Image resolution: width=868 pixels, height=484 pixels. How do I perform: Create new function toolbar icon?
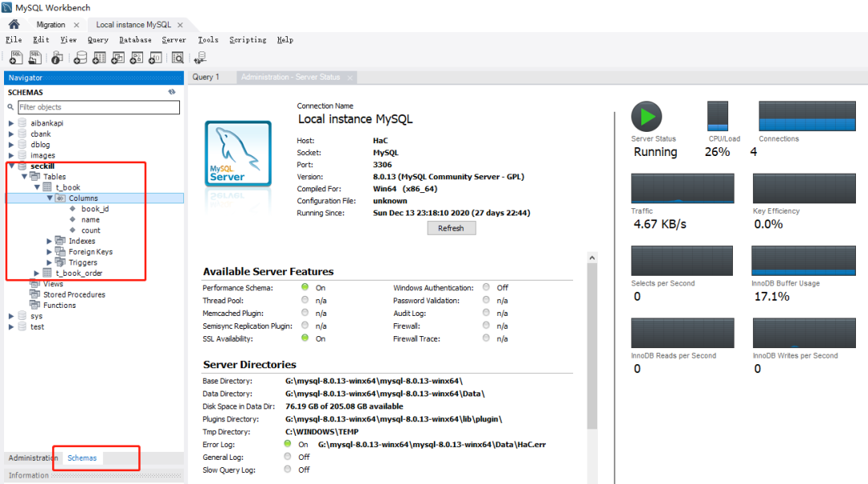coord(156,58)
